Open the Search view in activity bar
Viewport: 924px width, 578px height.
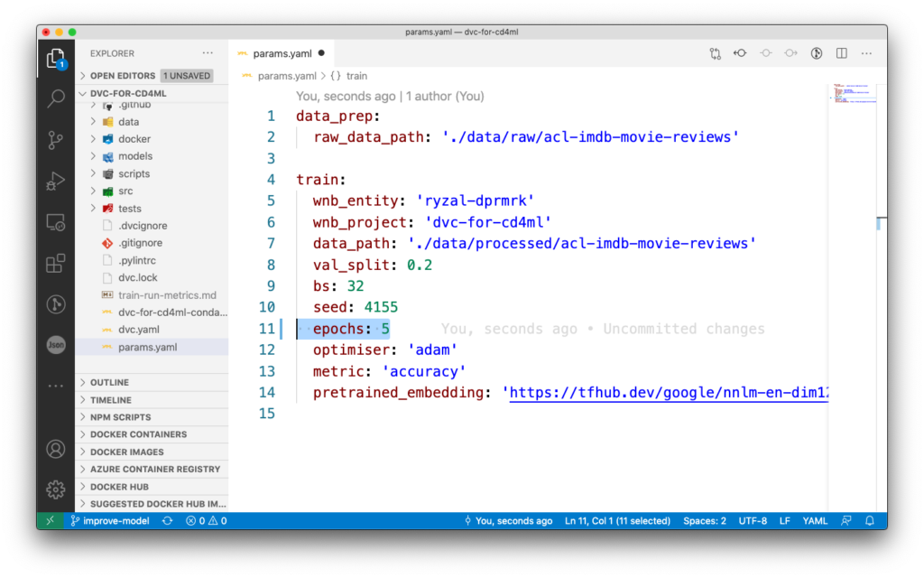tap(56, 98)
